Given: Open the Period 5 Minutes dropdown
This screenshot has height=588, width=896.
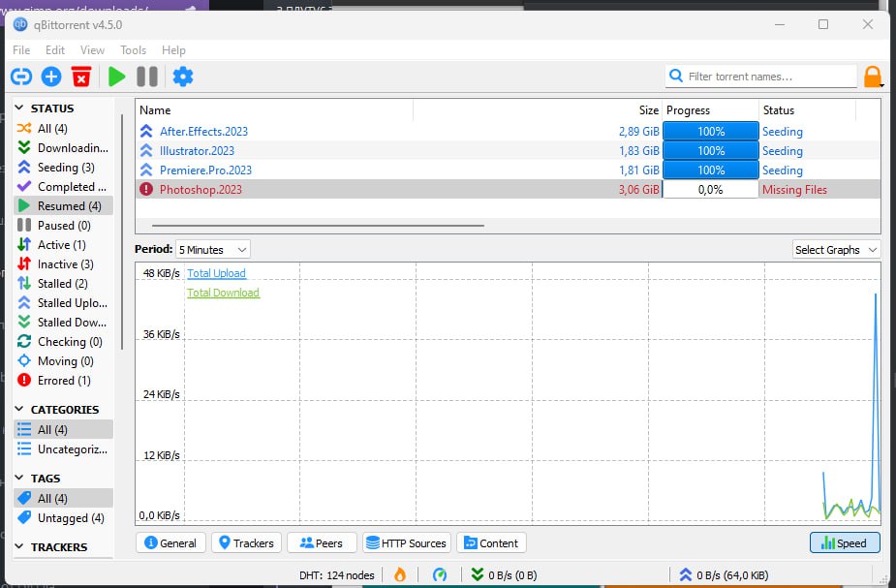Looking at the screenshot, I should pos(213,250).
